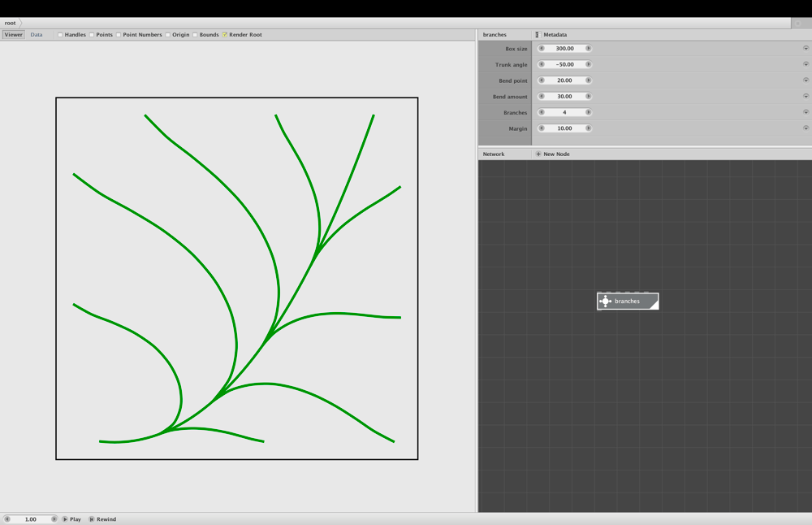Image resolution: width=812 pixels, height=525 pixels.
Task: Open Trunk angle parameter options dropdown
Action: click(x=806, y=64)
